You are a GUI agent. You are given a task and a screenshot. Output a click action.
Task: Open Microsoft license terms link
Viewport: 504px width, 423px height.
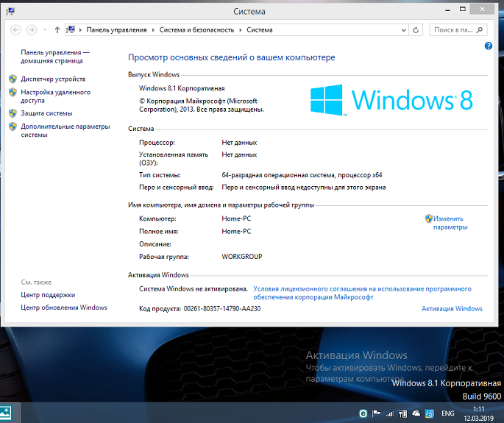point(362,293)
